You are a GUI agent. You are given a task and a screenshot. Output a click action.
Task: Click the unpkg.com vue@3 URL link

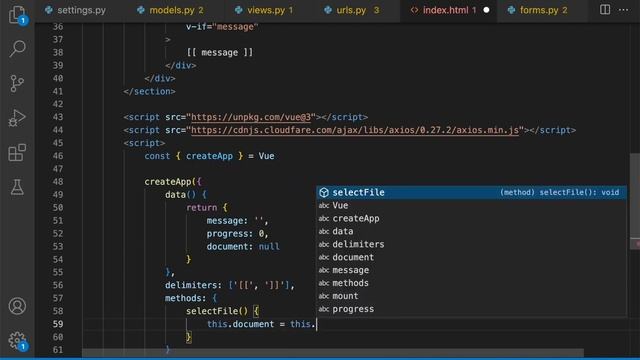coord(251,117)
